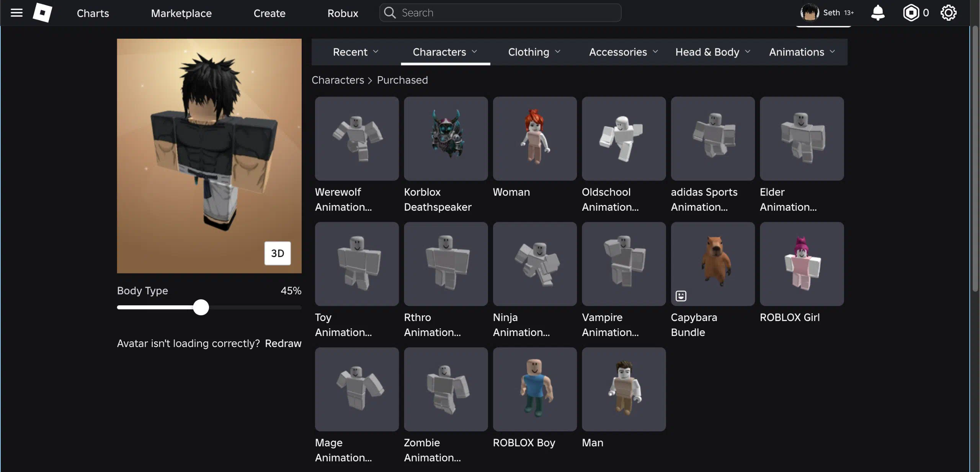
Task: Open the Robux menu item
Action: [343, 13]
